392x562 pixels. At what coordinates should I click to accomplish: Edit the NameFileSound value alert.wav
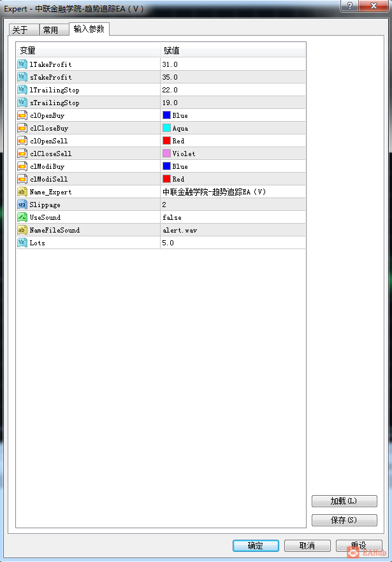(x=233, y=230)
